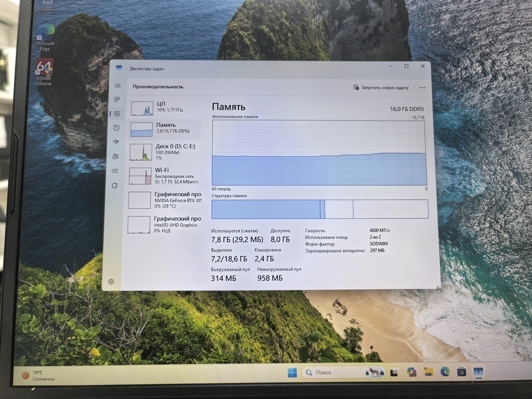The image size is (532, 399).
Task: Launch Microsoft Edge from the taskbar
Action: pos(445,372)
